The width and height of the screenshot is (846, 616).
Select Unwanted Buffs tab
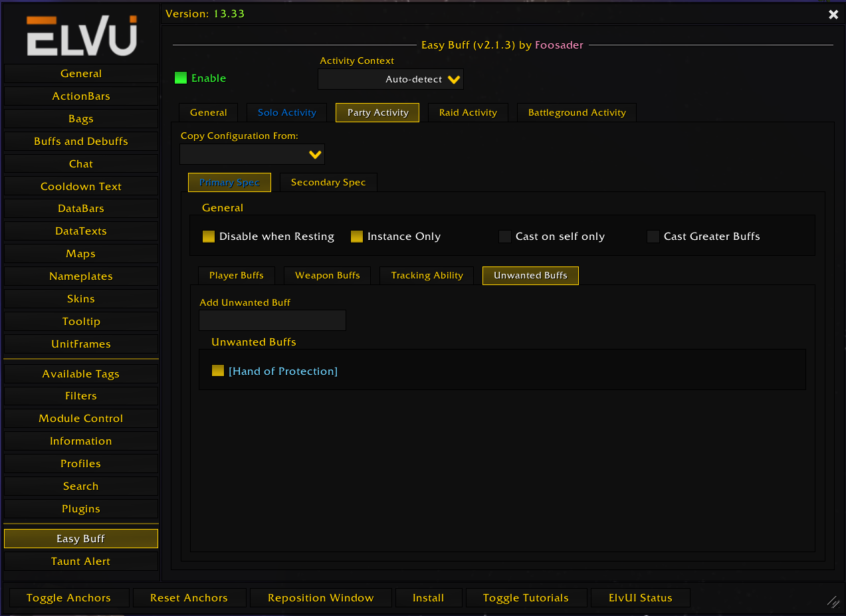click(x=530, y=275)
